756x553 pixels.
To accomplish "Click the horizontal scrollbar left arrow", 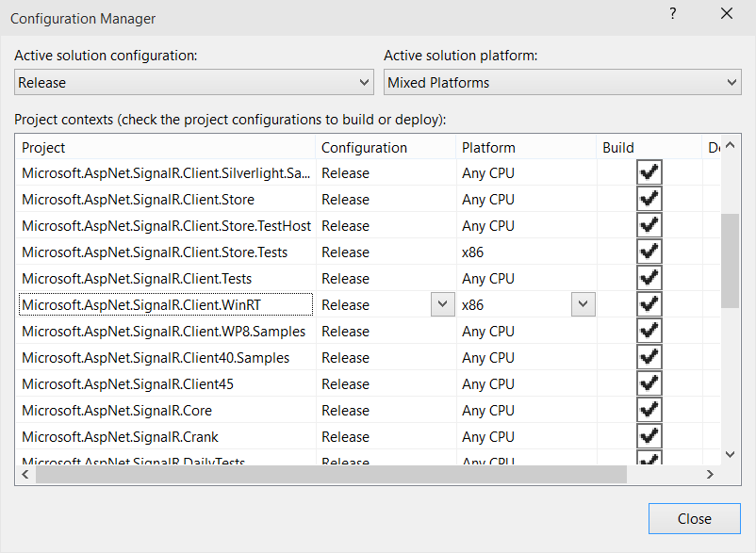I will (25, 475).
